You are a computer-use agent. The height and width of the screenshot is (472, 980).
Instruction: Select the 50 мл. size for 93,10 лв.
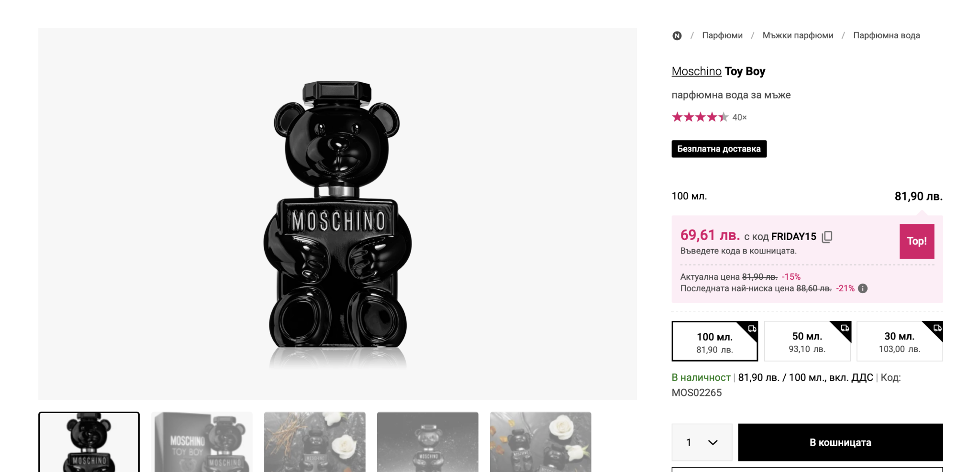click(807, 342)
